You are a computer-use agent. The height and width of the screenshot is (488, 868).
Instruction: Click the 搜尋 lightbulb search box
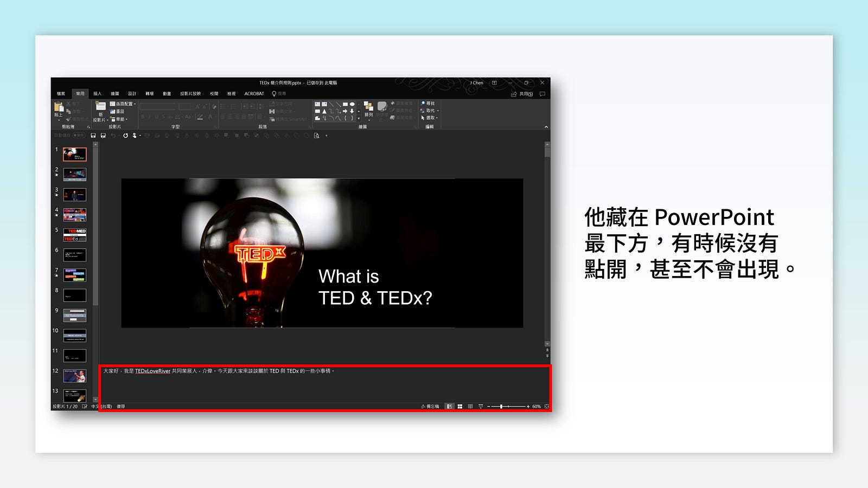(x=279, y=94)
